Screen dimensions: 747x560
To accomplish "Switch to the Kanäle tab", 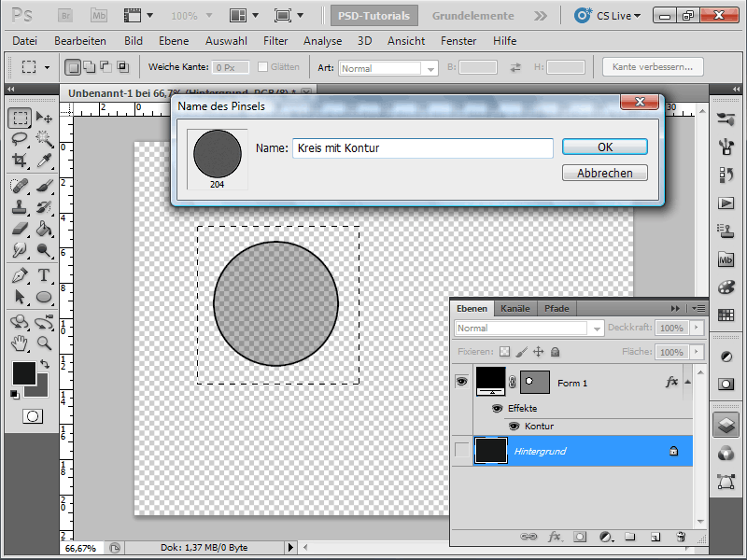I will [x=515, y=309].
